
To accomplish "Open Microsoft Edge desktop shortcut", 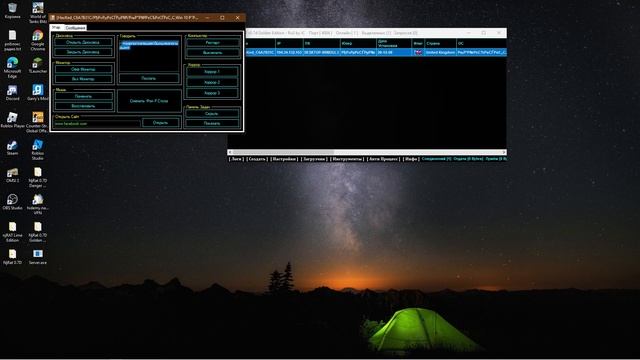I will click(12, 67).
